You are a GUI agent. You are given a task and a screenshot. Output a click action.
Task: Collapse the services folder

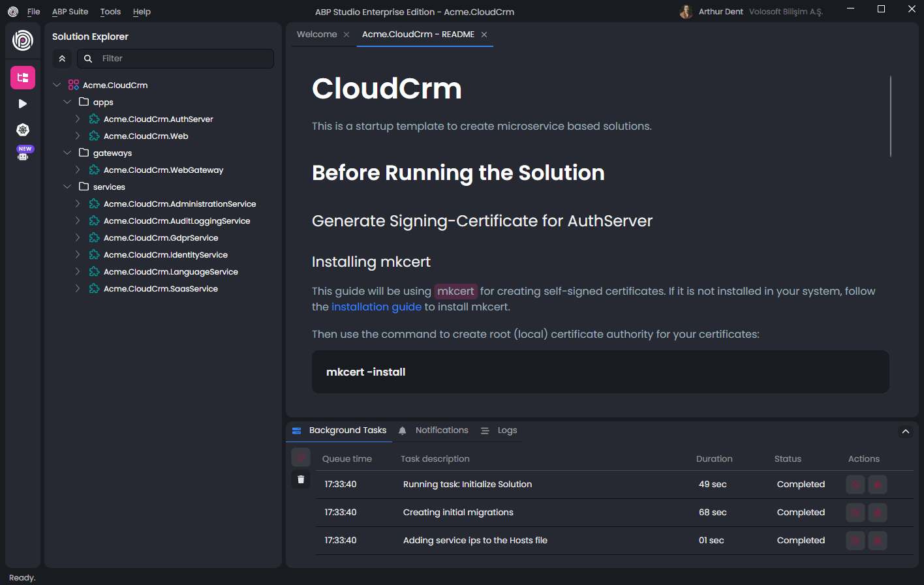coord(67,187)
